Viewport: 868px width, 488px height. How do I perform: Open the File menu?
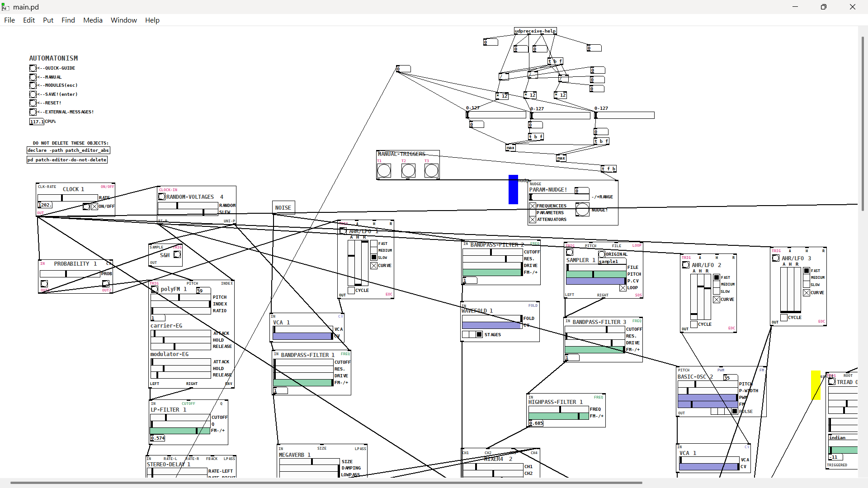point(9,20)
